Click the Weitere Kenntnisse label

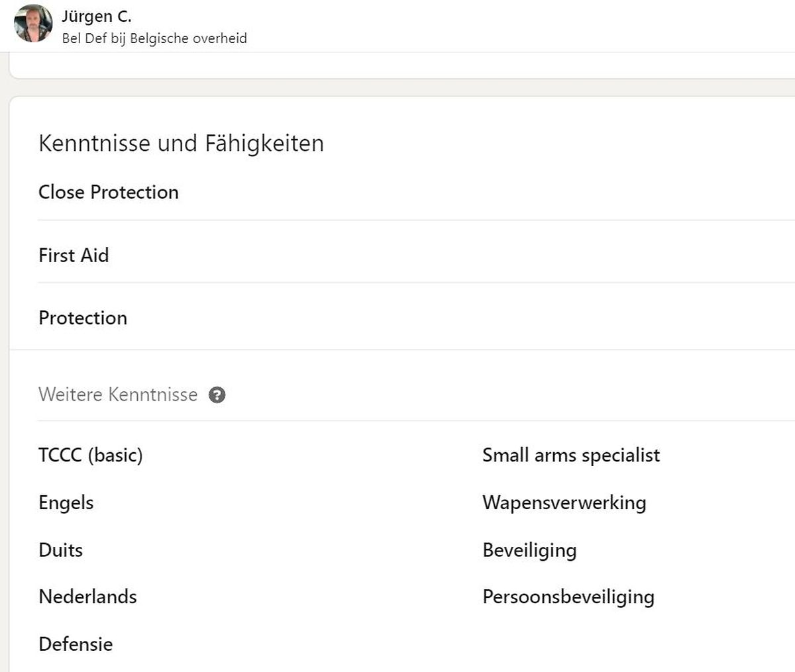point(118,395)
